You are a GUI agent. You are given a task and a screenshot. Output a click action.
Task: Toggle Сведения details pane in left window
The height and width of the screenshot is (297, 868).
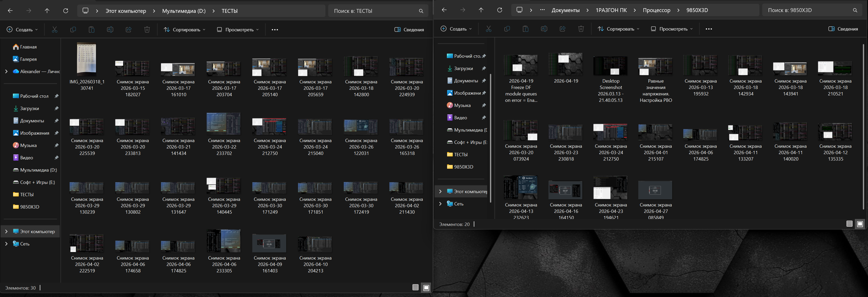pos(409,30)
